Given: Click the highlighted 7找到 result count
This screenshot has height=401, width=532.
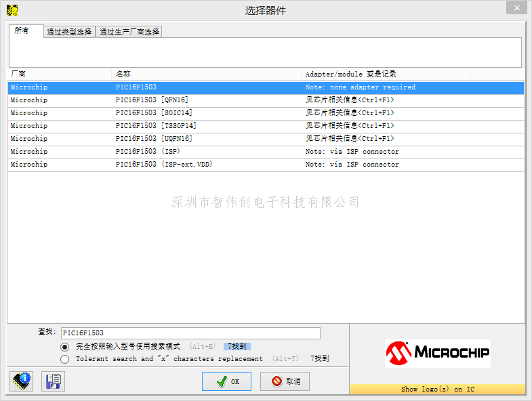Looking at the screenshot, I should 237,346.
